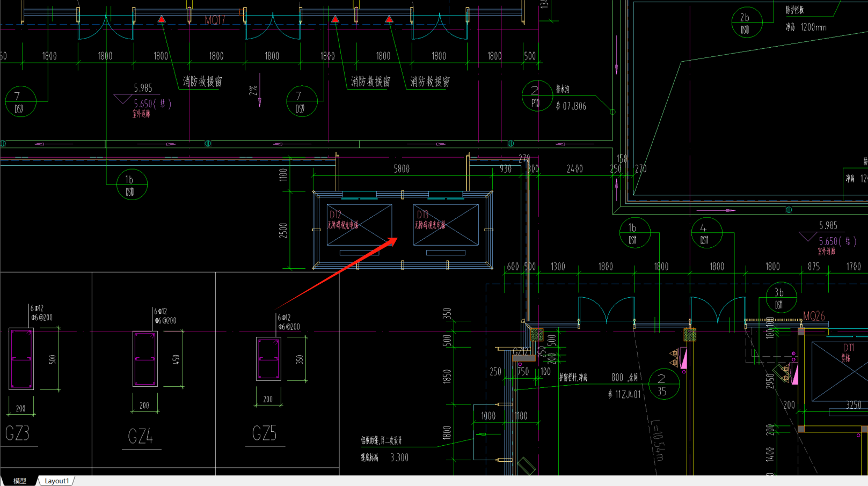Click the 3.300 canopy elevation value
Image resolution: width=868 pixels, height=486 pixels.
coord(399,458)
